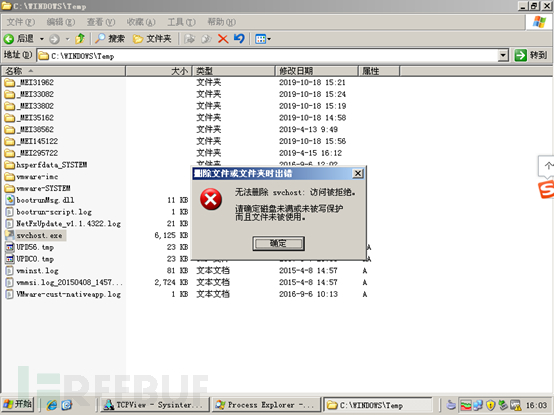Click the Back arrow toolbar icon
This screenshot has height=415, width=554.
pos(9,39)
